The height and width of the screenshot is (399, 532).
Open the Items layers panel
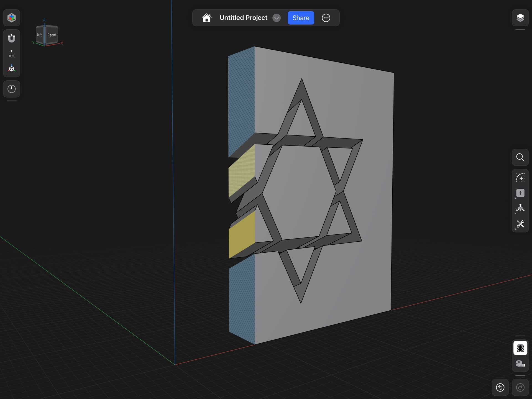520,18
